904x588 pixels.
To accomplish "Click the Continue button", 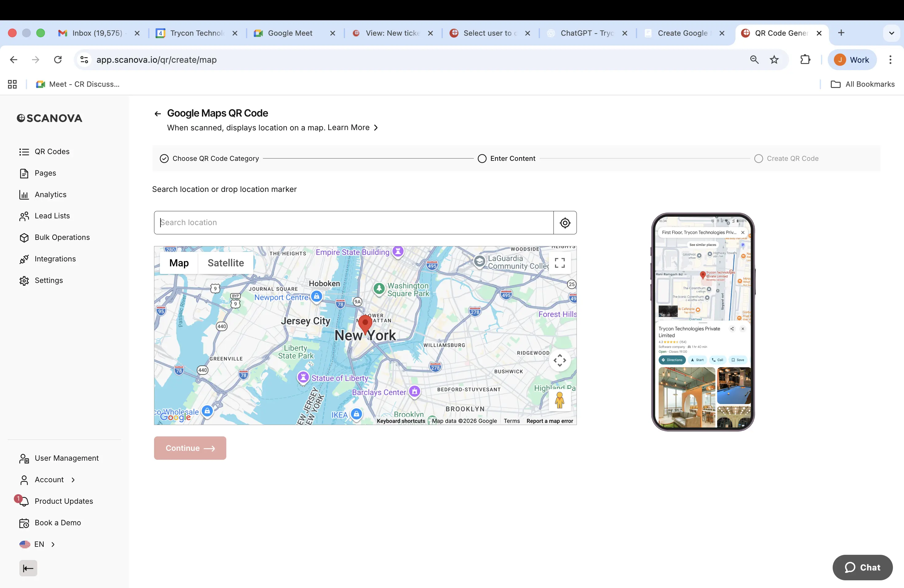I will [x=190, y=448].
